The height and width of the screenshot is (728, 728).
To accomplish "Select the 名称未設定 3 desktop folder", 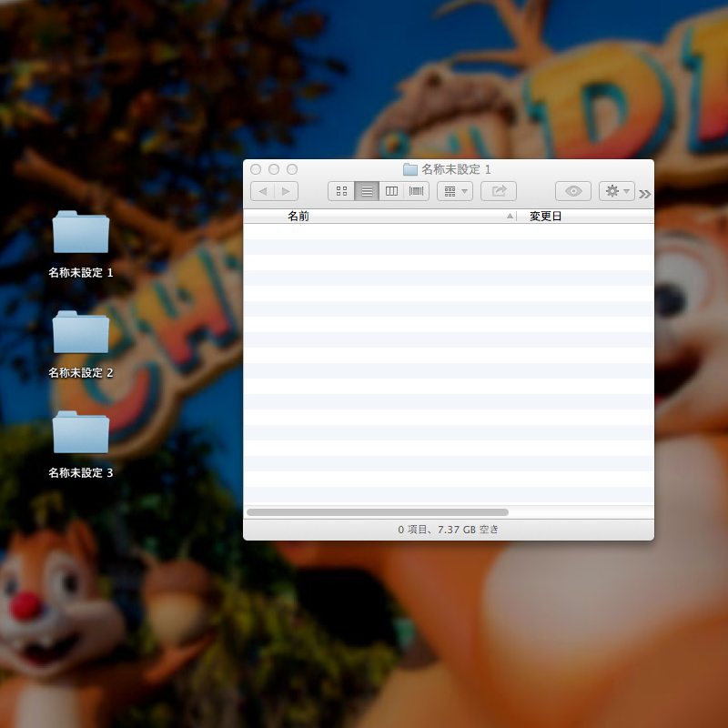I will (x=81, y=445).
